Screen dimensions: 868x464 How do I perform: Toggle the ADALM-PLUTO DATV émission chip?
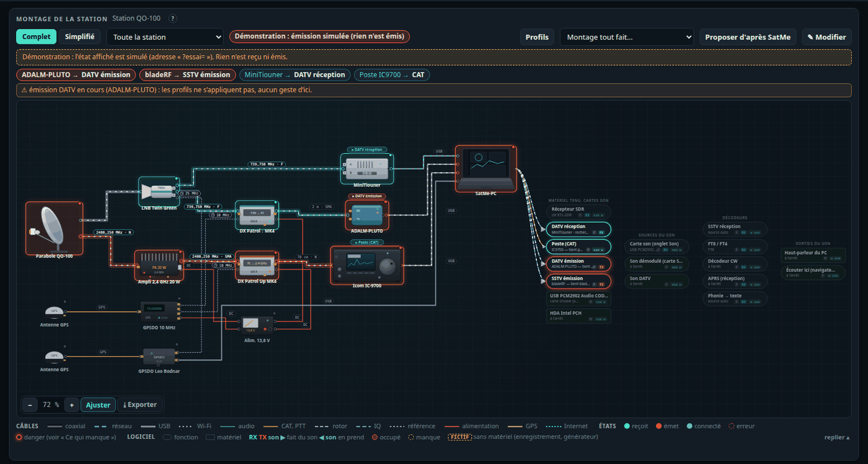76,75
